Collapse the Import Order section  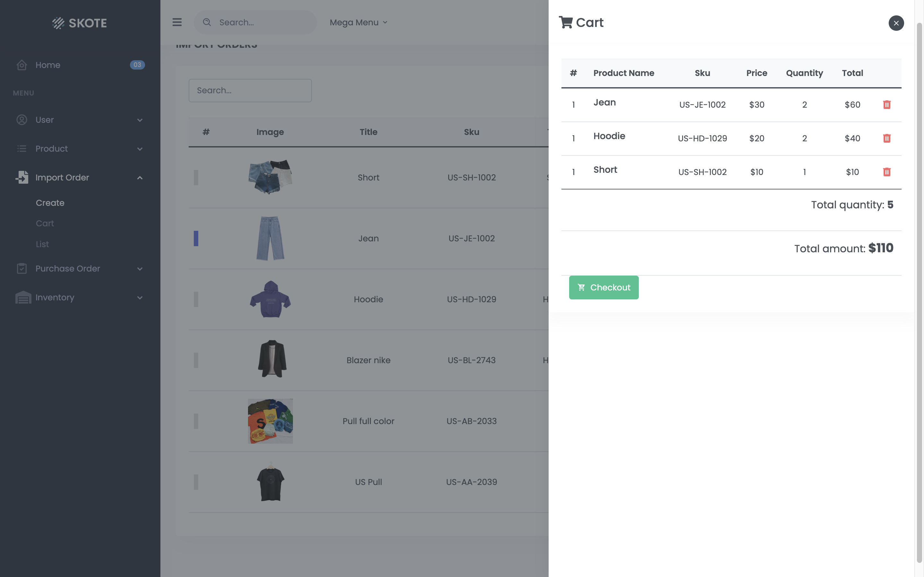(140, 178)
